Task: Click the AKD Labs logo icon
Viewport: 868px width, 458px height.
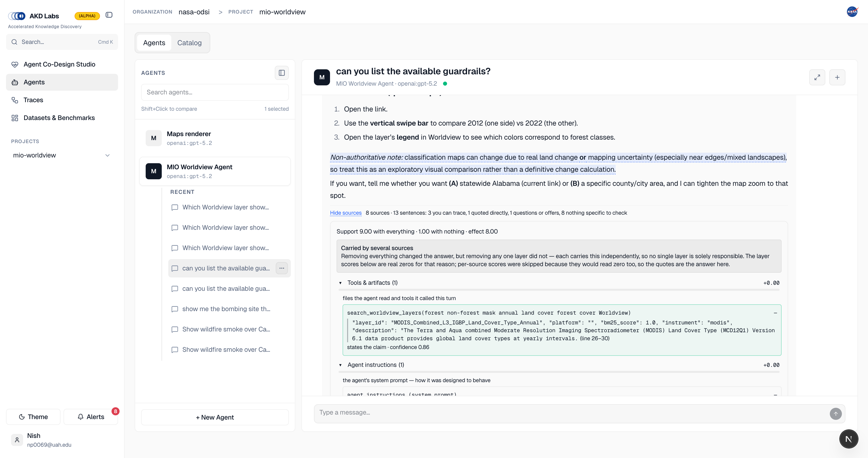Action: pyautogui.click(x=17, y=16)
